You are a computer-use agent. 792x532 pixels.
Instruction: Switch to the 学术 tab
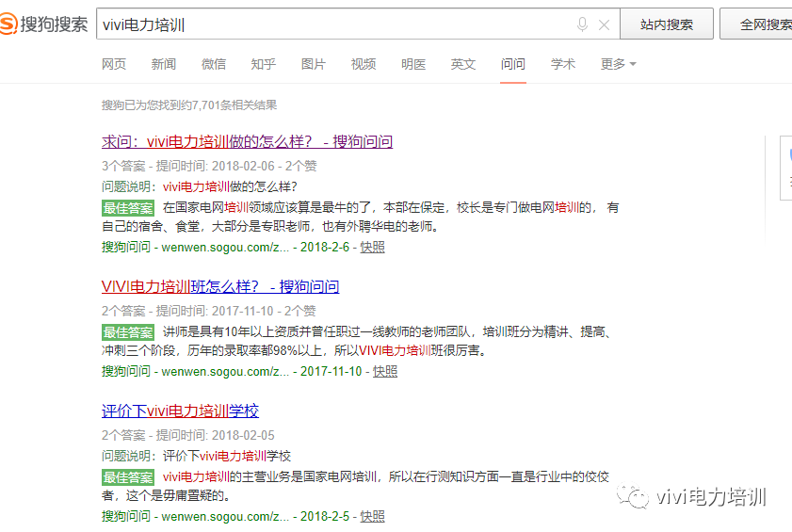(x=562, y=64)
